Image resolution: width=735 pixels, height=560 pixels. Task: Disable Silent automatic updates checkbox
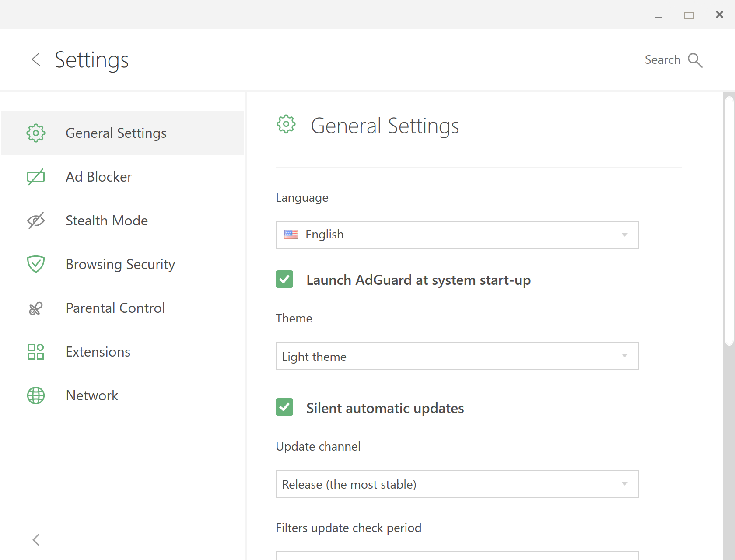pyautogui.click(x=284, y=407)
